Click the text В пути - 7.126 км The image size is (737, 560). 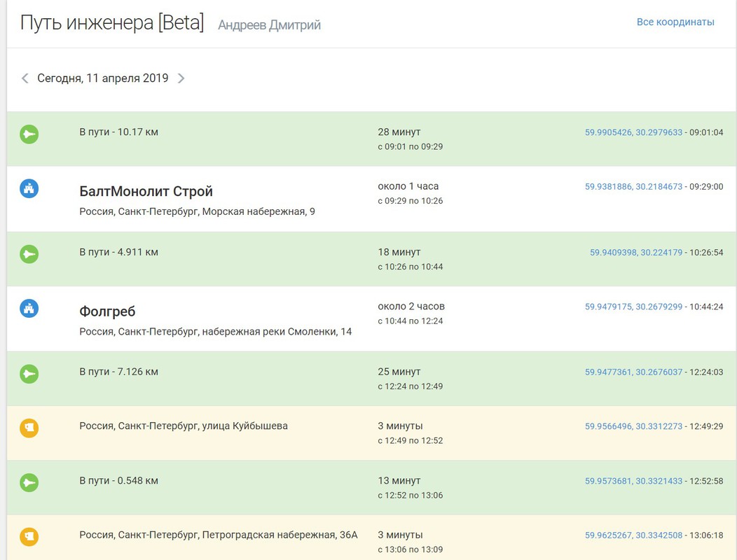118,372
